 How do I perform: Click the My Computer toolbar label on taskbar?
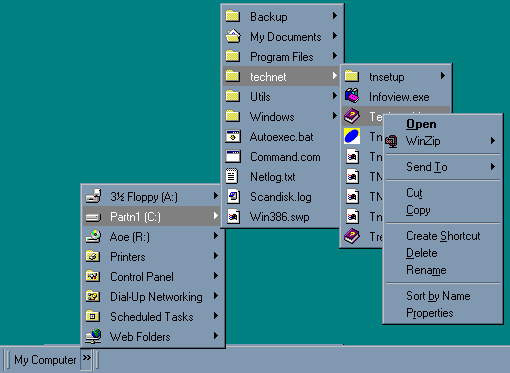coord(45,360)
